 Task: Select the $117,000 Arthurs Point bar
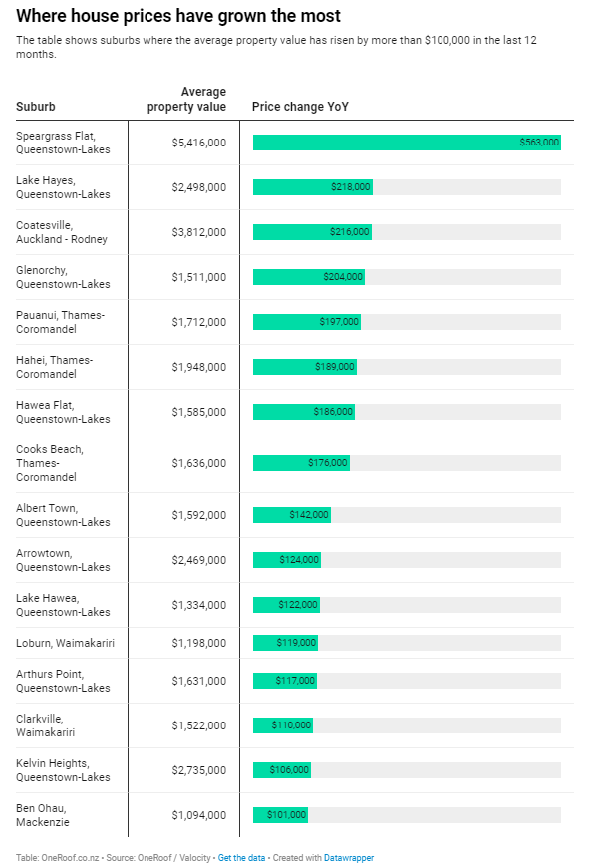285,681
